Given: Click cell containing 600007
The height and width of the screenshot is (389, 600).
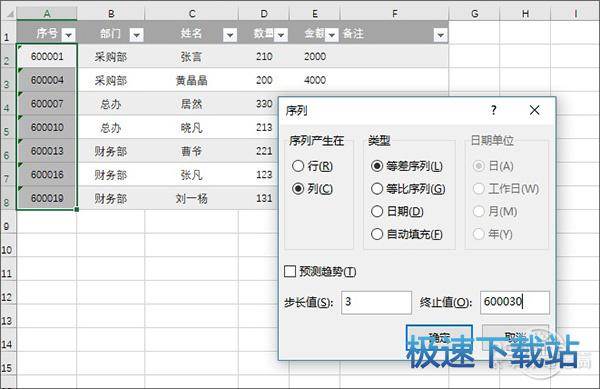Looking at the screenshot, I should [47, 104].
